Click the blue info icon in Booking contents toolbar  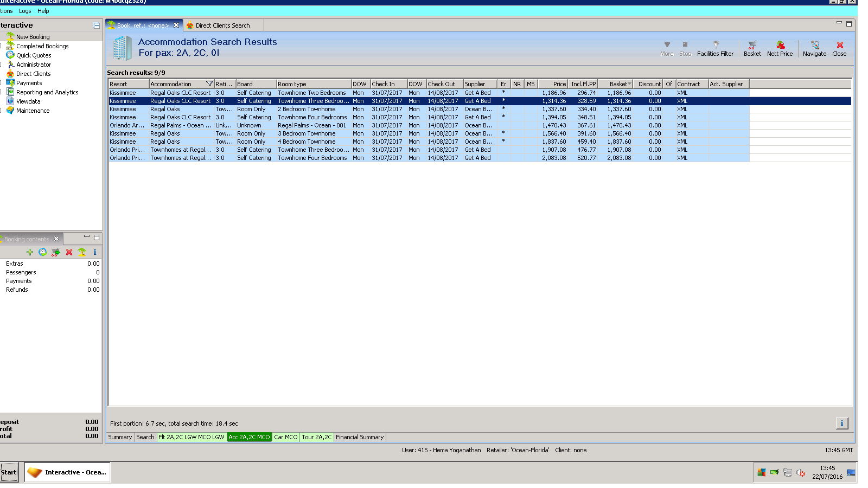[x=95, y=252]
